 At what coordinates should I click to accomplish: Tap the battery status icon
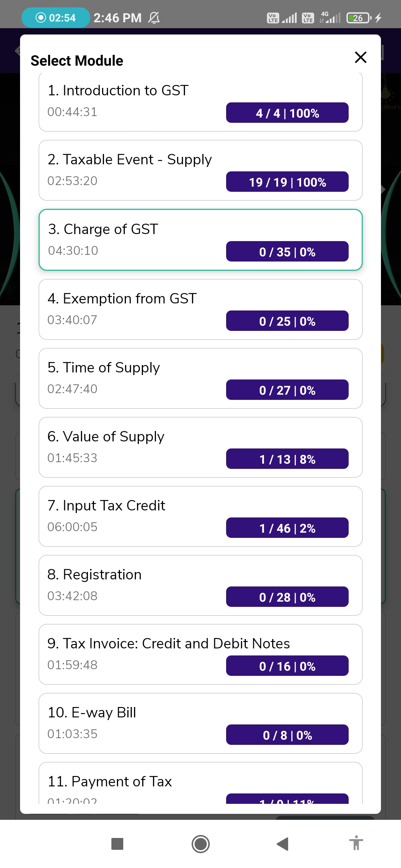click(x=358, y=17)
